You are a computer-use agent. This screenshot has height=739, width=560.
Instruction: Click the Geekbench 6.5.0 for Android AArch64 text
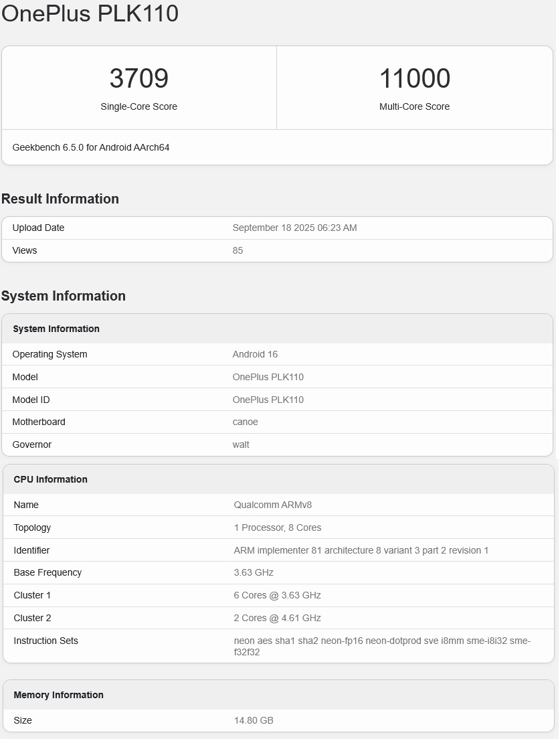point(91,147)
